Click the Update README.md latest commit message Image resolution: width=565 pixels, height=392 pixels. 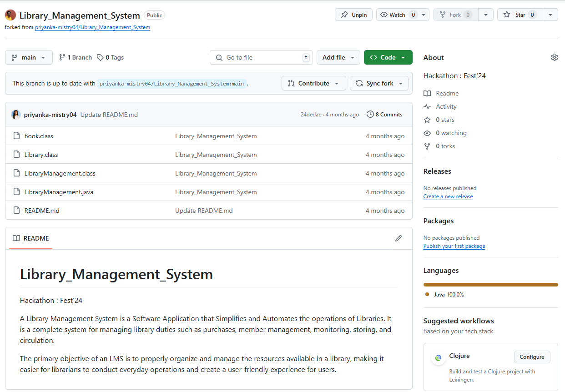coord(109,115)
